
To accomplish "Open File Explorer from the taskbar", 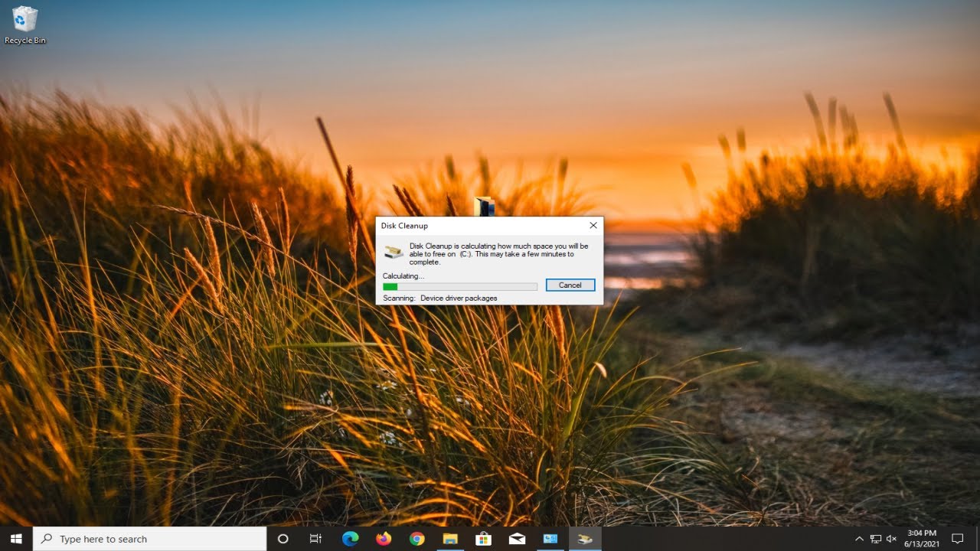I will tap(450, 539).
